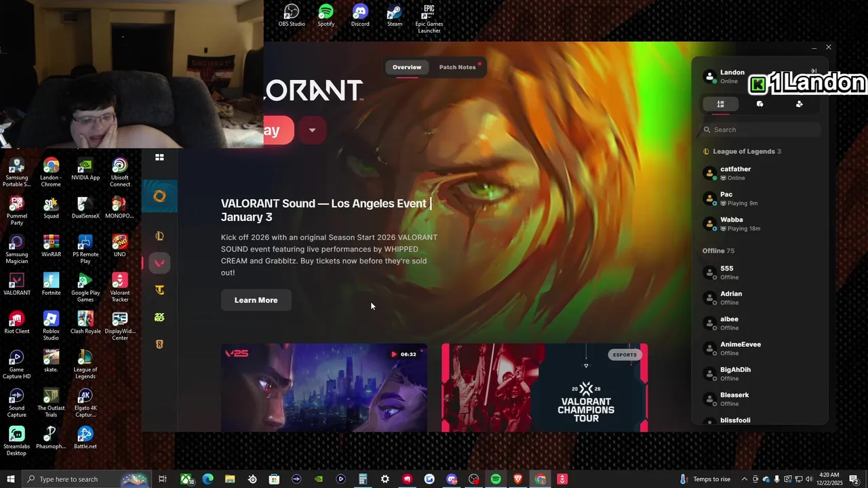The width and height of the screenshot is (868, 488).
Task: Click Valorant Tracker desktop icon
Action: pyautogui.click(x=120, y=288)
